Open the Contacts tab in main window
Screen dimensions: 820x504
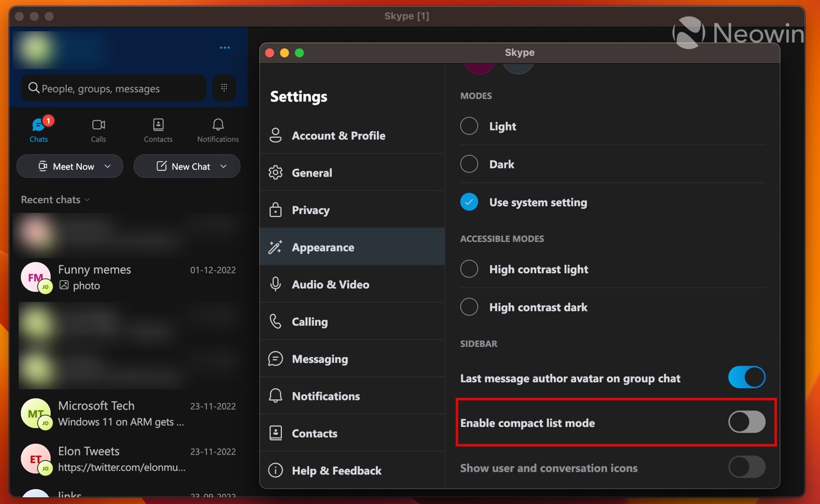[158, 130]
